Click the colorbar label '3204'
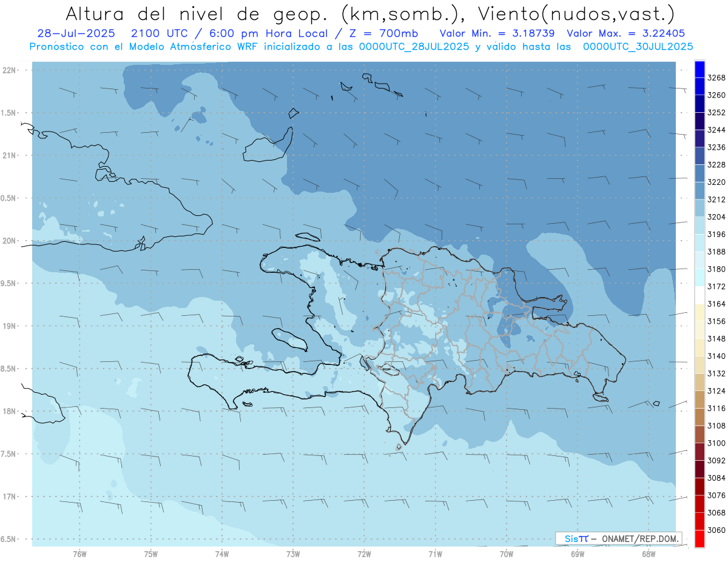 click(x=716, y=217)
